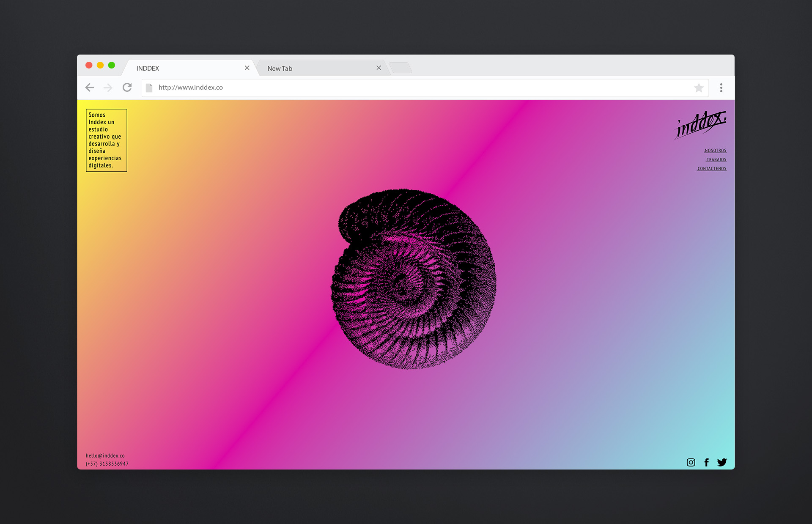Open the three-dot browser menu

click(x=721, y=88)
